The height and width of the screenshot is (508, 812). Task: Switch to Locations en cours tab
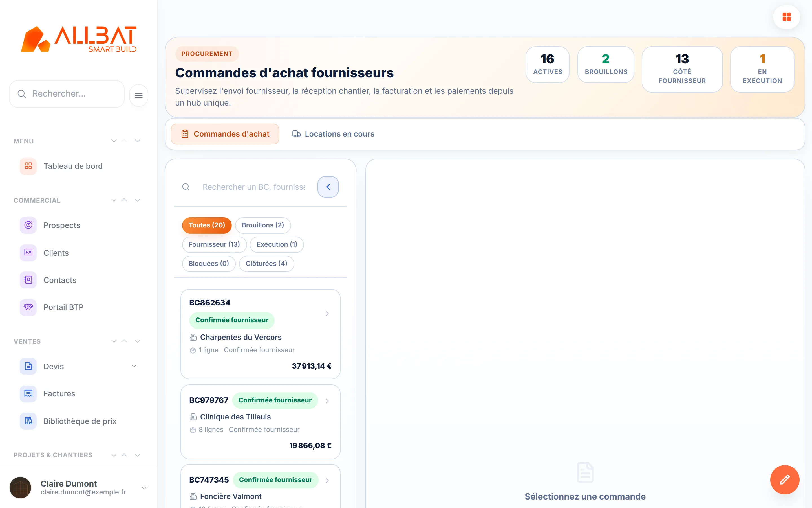click(333, 134)
